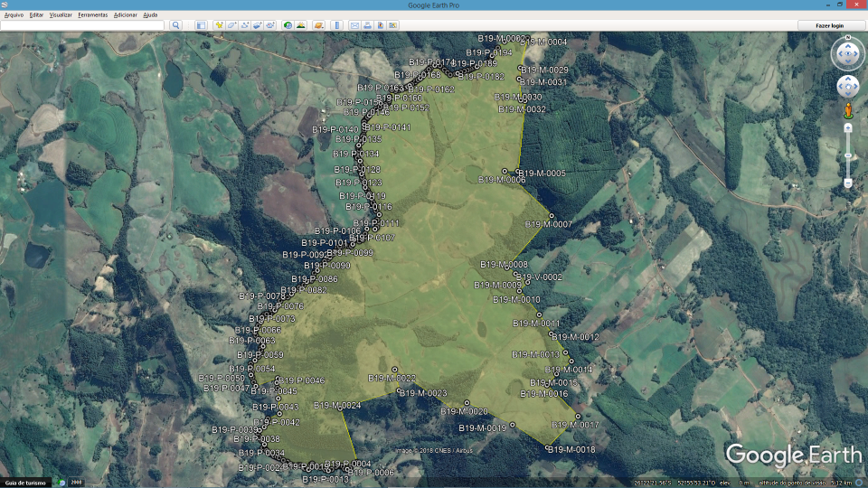868x488 pixels.
Task: Open the Arquivo menu
Action: click(14, 15)
